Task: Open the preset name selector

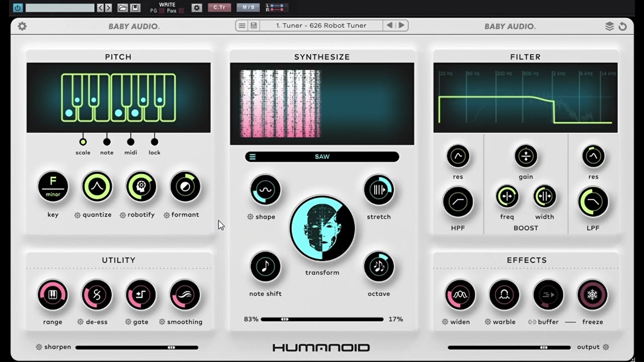Action: click(x=321, y=26)
